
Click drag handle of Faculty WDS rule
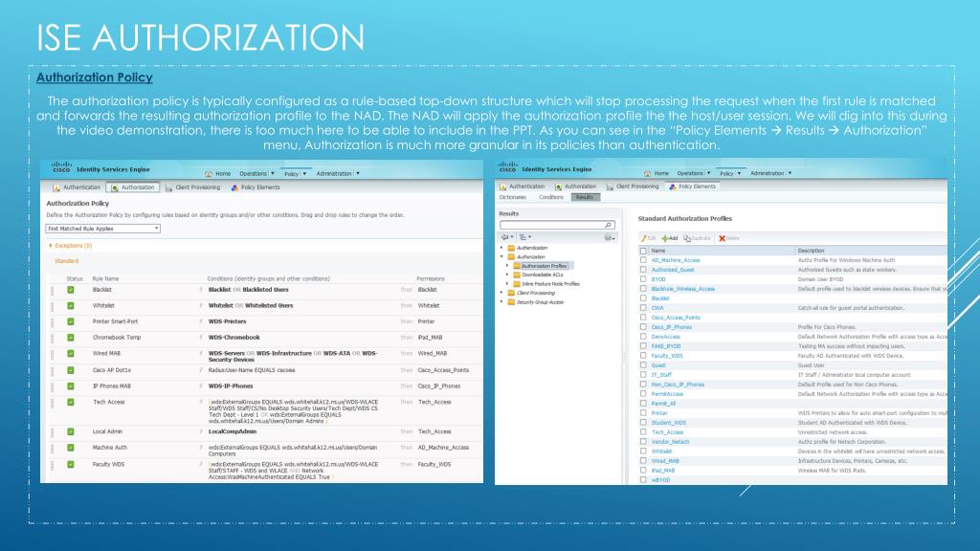tap(52, 466)
